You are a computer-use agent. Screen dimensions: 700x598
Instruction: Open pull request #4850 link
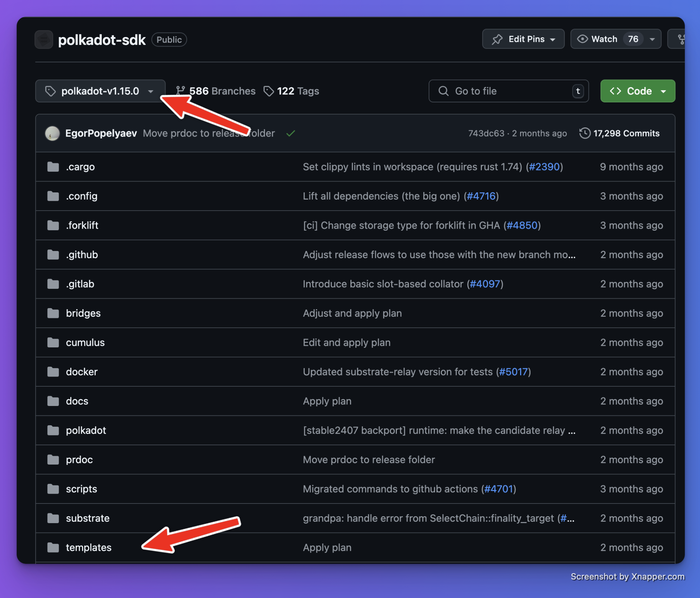coord(522,225)
